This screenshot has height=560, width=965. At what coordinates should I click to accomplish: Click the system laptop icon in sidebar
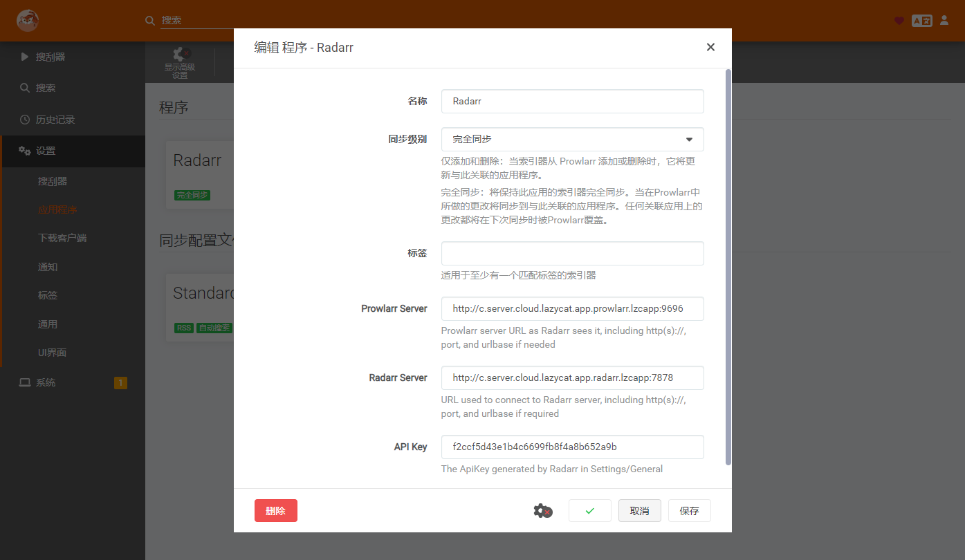coord(25,382)
